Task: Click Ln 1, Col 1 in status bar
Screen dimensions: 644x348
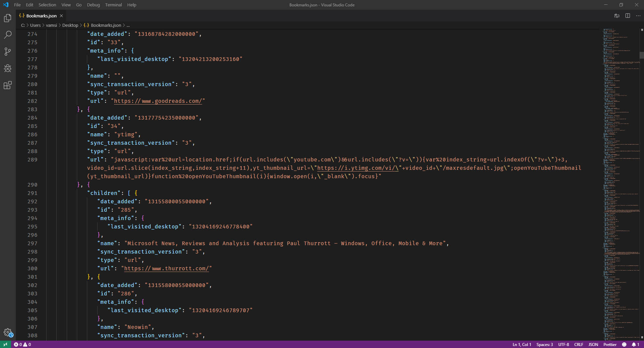Action: (522, 344)
